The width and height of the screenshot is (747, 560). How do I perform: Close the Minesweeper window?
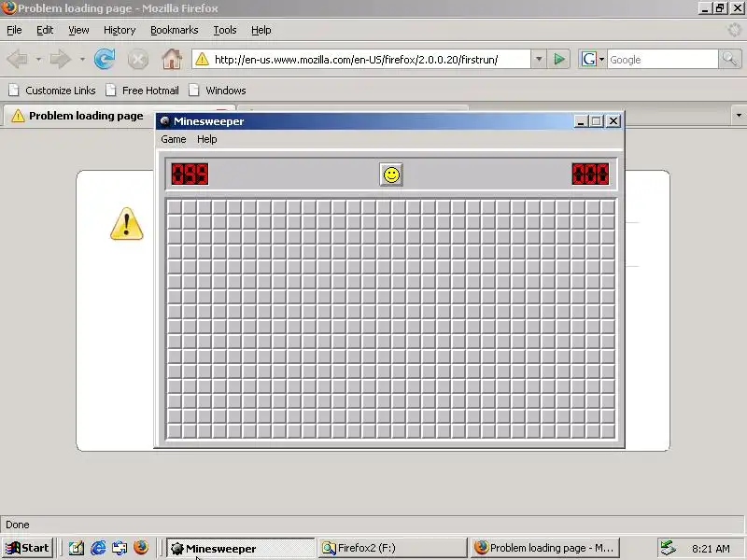coord(613,121)
